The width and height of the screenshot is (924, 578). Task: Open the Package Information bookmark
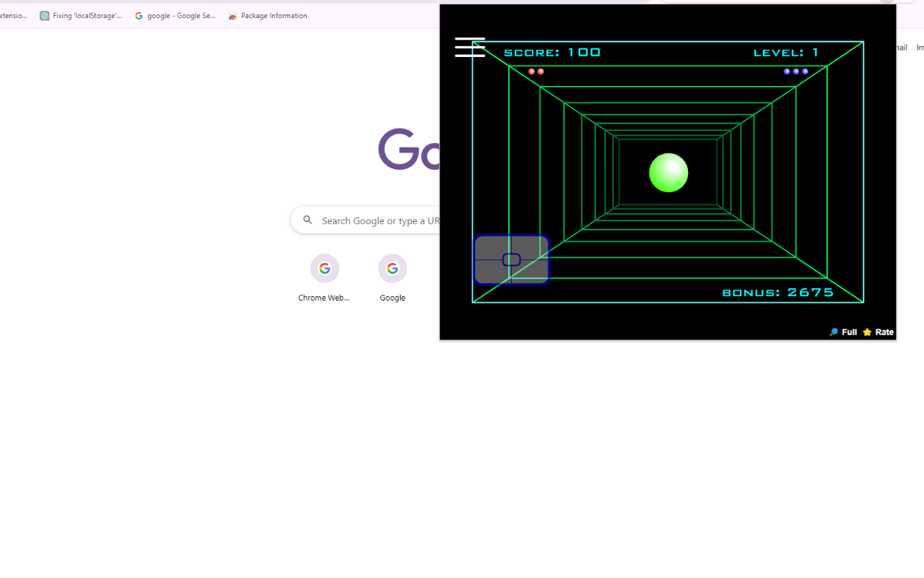click(x=268, y=16)
